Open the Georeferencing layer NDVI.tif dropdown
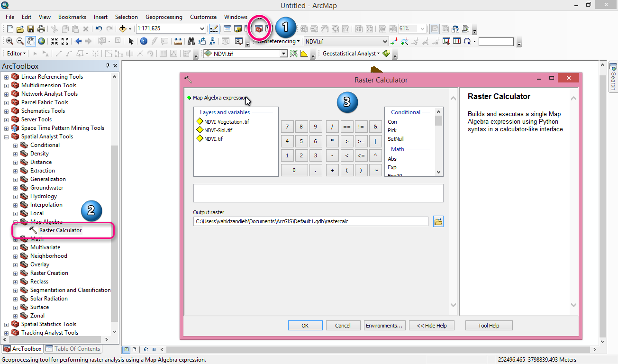Viewport: 618px width, 364px height. [384, 41]
